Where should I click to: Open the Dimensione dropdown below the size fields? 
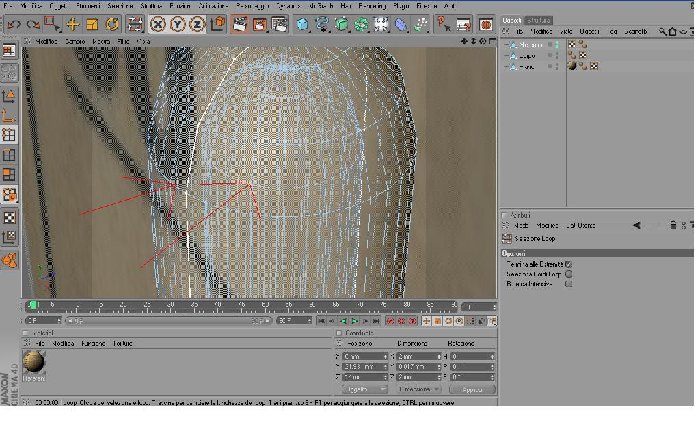(418, 389)
